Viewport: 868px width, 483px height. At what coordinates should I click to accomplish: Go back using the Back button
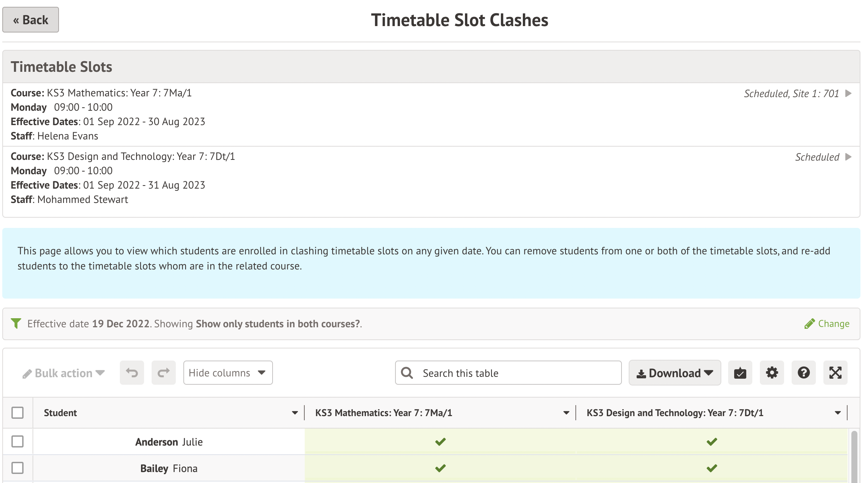pos(31,20)
